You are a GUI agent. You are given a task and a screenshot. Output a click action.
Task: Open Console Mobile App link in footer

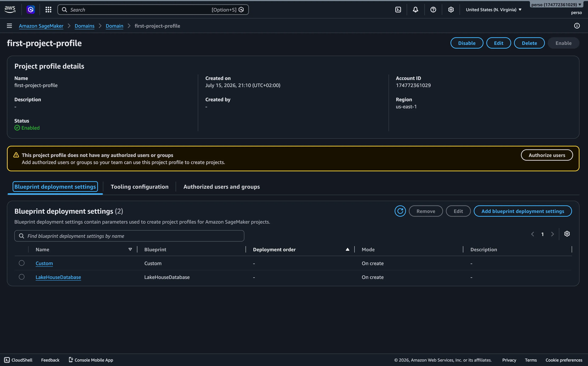91,360
